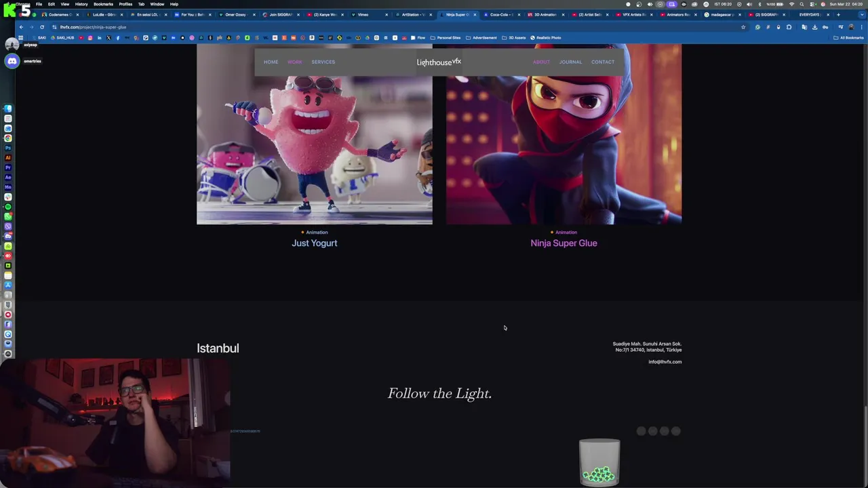Screen dimensions: 868x488
Task: Click the info@lhvfx.com email link
Action: [665, 362]
